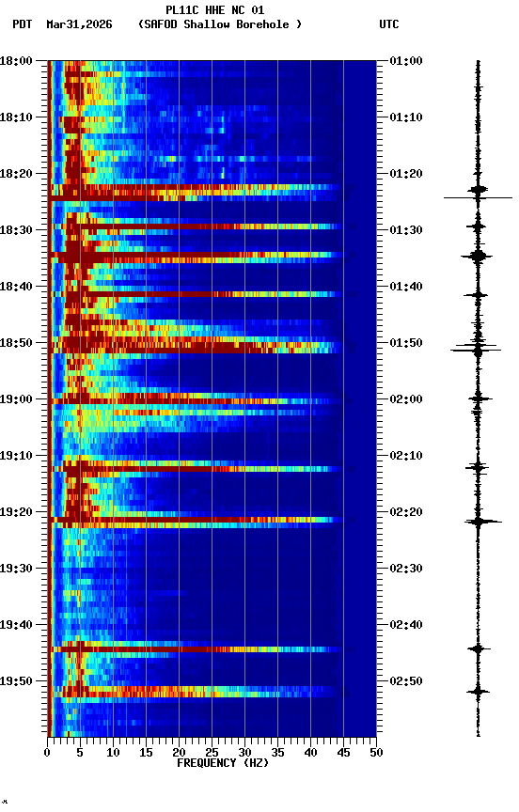Image resolution: width=519 pixels, height=812 pixels.
Task: Click the '02:50' UTC time label
Action: (x=406, y=681)
